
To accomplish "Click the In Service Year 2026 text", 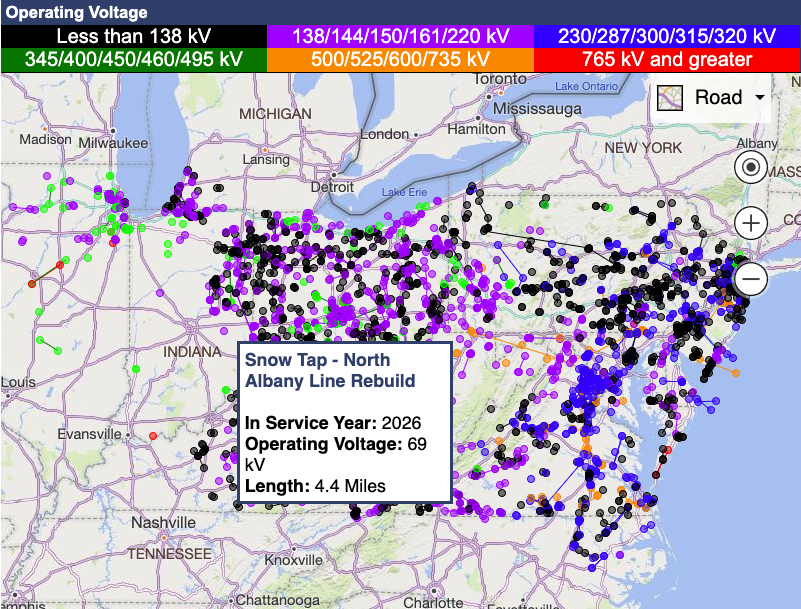I will (x=333, y=423).
